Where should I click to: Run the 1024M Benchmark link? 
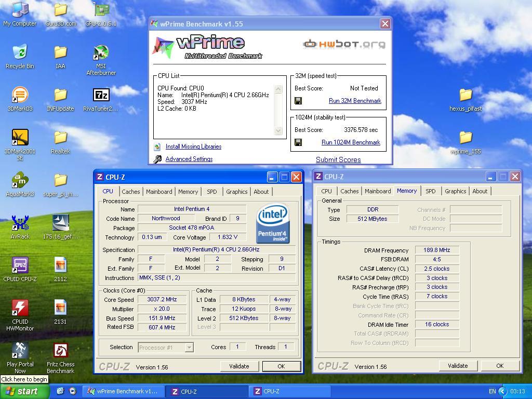(351, 142)
